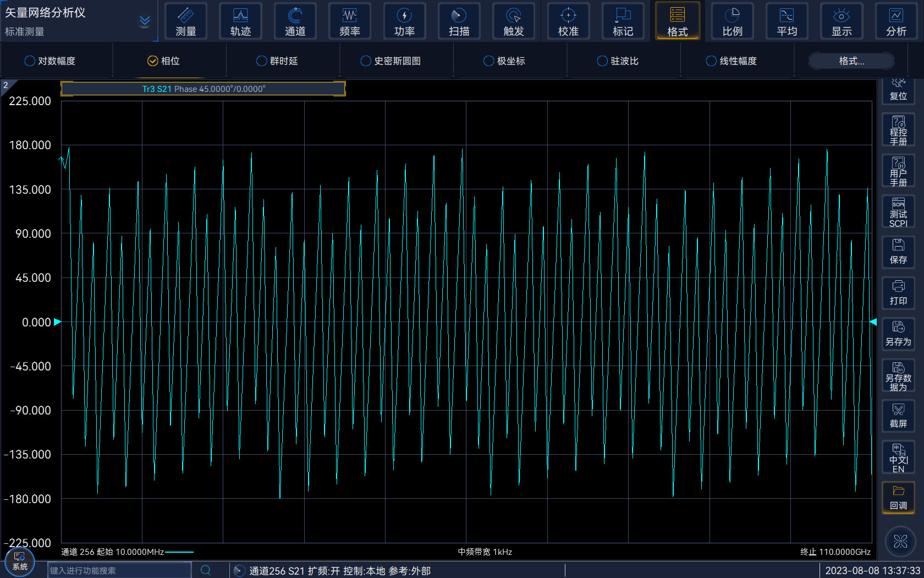Image resolution: width=924 pixels, height=578 pixels.
Task: Open the 测量 (Measure) toolbar menu
Action: click(186, 21)
